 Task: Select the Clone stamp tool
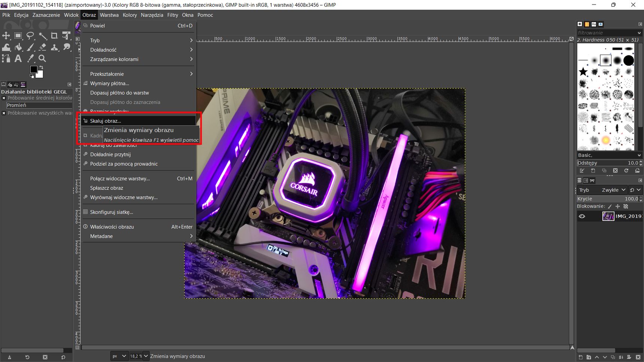[55, 47]
